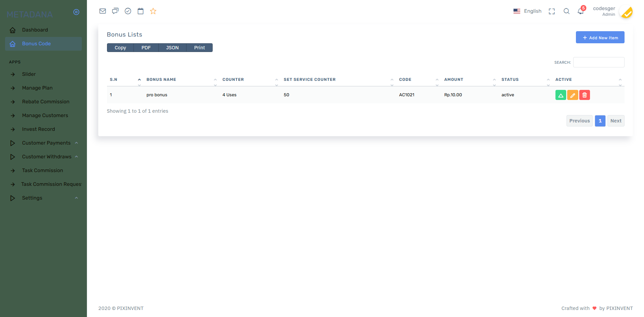Click the Next pagination button
This screenshot has height=317, width=644.
point(616,121)
